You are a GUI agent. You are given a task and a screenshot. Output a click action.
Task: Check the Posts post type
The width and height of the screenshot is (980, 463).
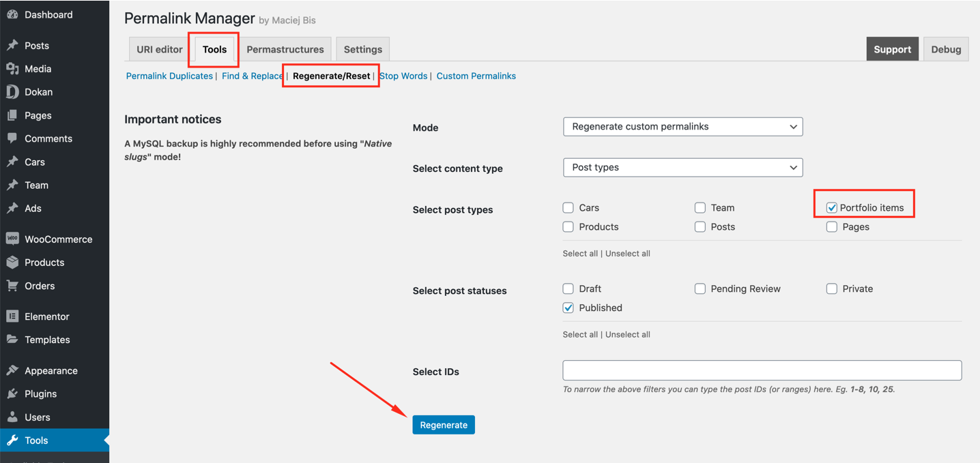coord(700,227)
